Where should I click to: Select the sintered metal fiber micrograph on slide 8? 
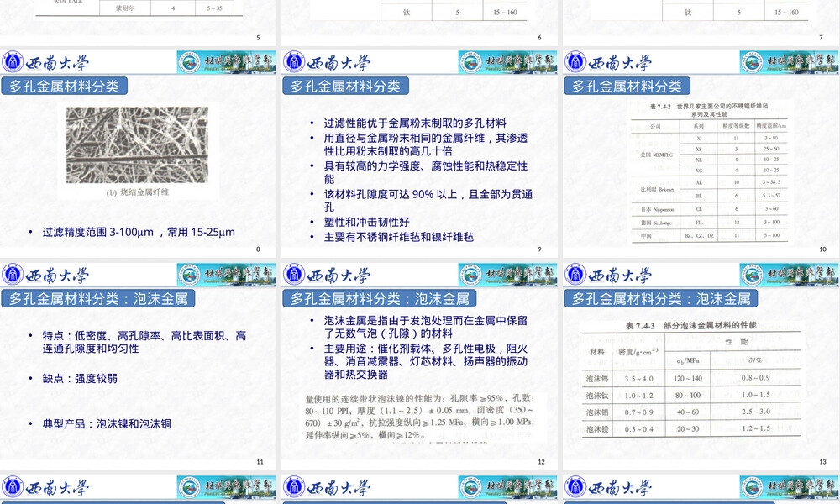pyautogui.click(x=137, y=145)
